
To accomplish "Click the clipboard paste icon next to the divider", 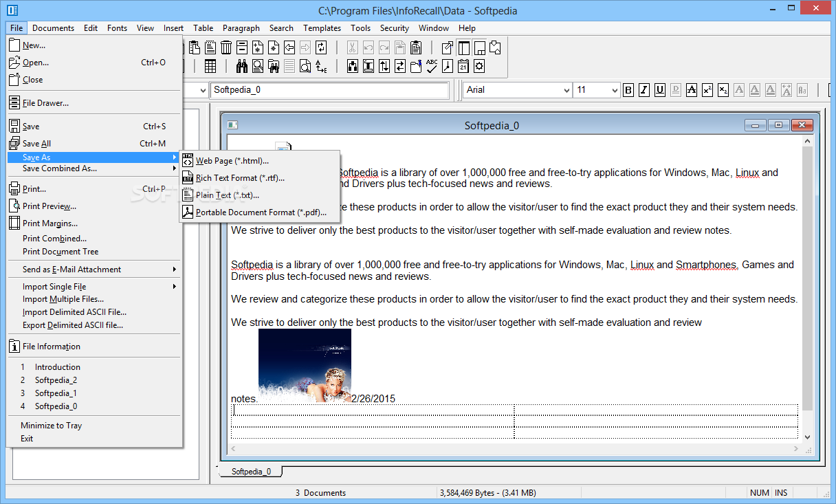I will tap(416, 47).
